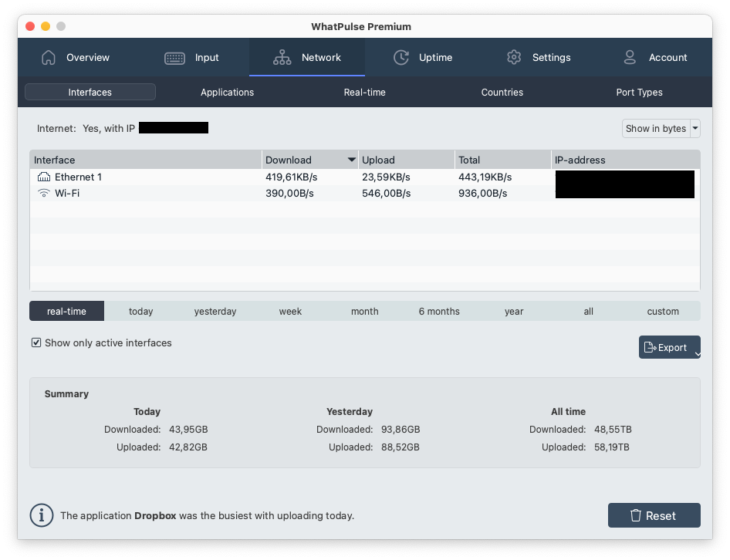
Task: Click the Upload column header
Action: tap(405, 160)
